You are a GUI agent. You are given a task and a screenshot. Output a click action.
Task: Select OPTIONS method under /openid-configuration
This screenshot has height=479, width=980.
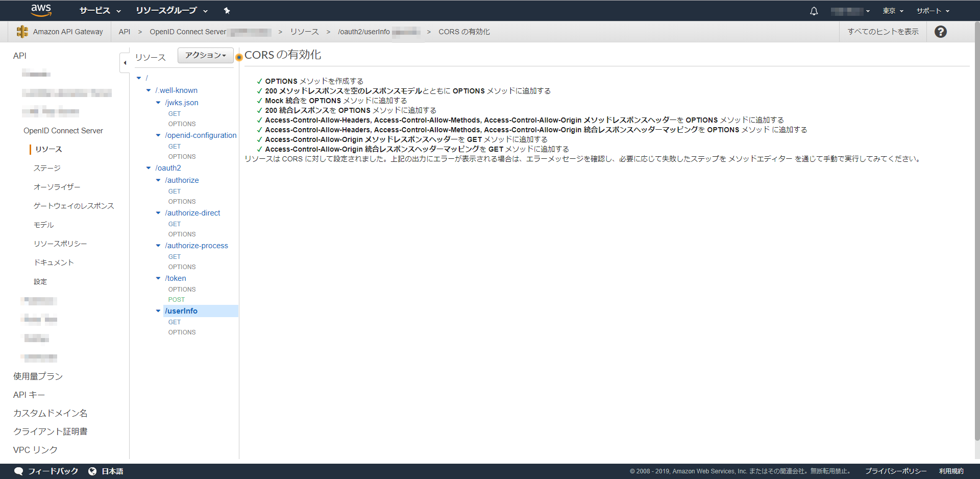[x=182, y=157]
